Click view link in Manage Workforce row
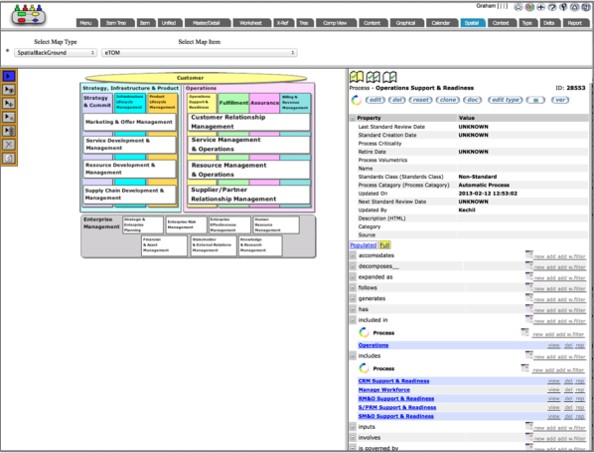The height and width of the screenshot is (453, 594). point(553,390)
